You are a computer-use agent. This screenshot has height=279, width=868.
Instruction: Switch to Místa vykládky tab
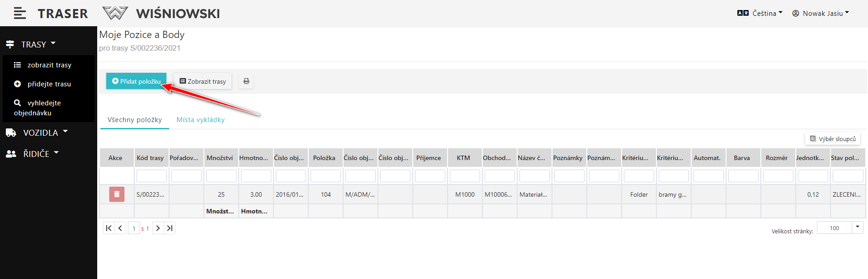200,120
